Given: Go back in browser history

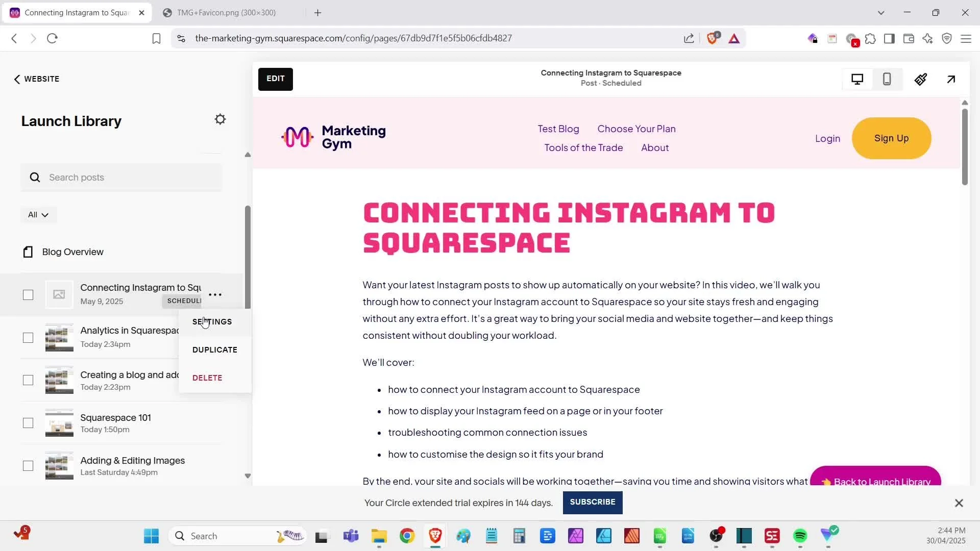Looking at the screenshot, I should (14, 38).
